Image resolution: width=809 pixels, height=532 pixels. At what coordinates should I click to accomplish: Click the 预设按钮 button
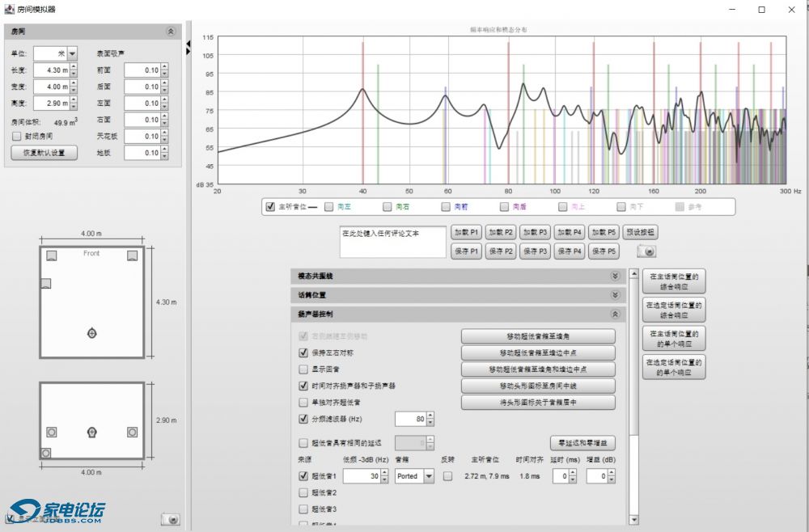640,233
